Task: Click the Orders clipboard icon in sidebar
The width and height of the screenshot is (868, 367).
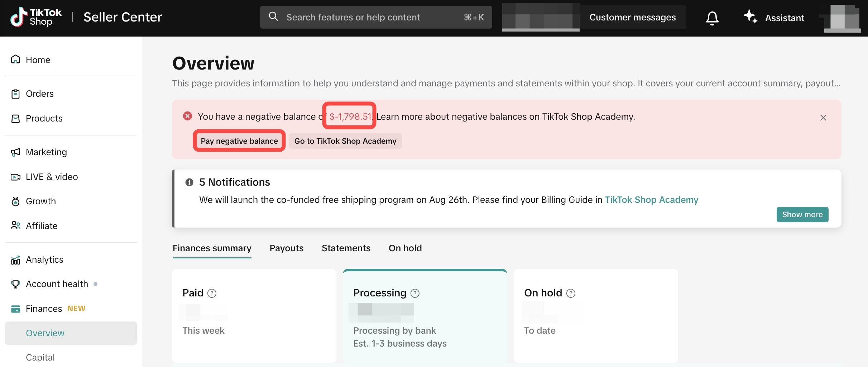Action: (x=15, y=94)
